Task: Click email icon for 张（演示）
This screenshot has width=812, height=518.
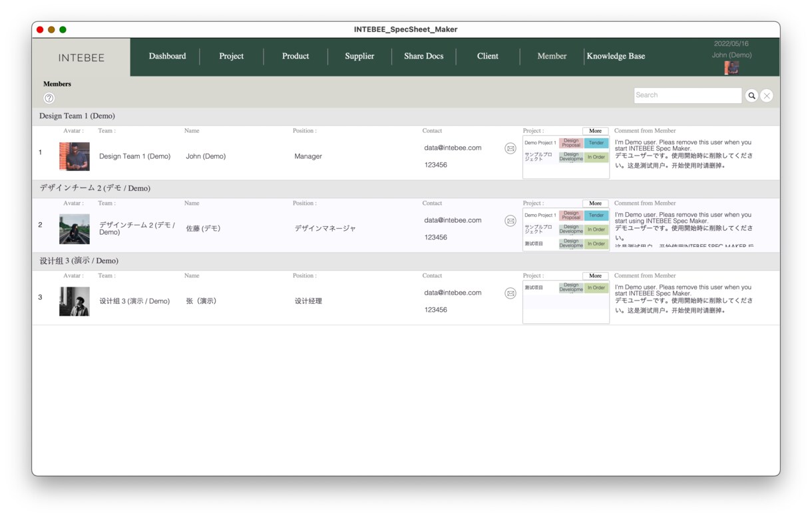Action: point(510,293)
